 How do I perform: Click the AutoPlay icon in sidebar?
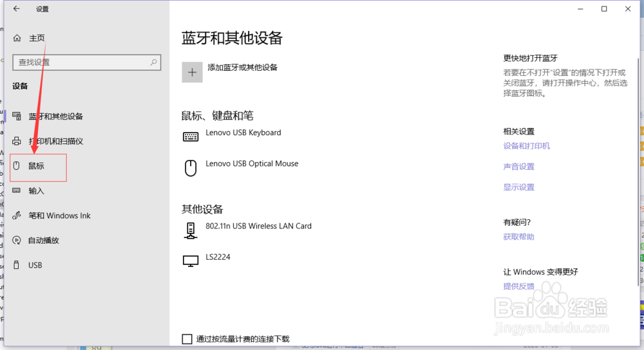(17, 241)
